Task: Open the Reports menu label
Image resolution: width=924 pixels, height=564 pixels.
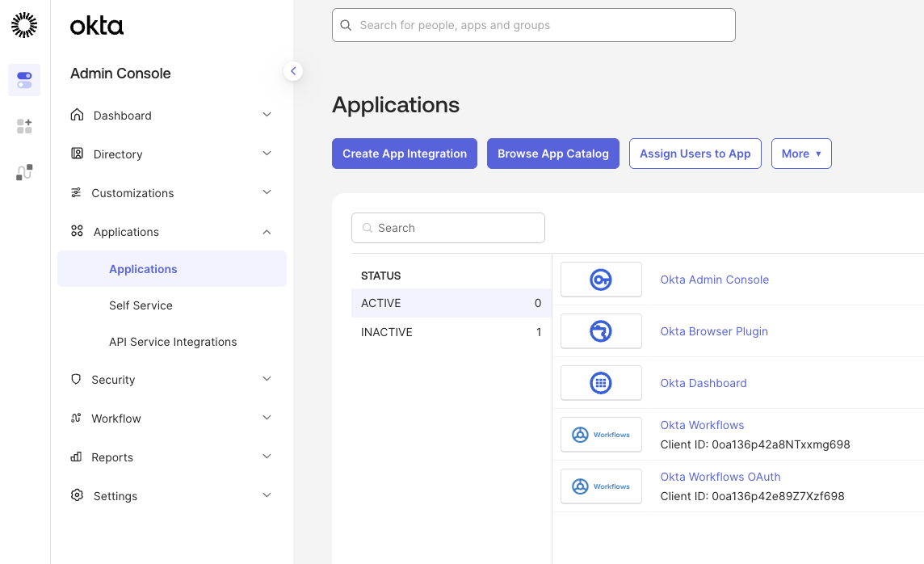Action: (112, 457)
